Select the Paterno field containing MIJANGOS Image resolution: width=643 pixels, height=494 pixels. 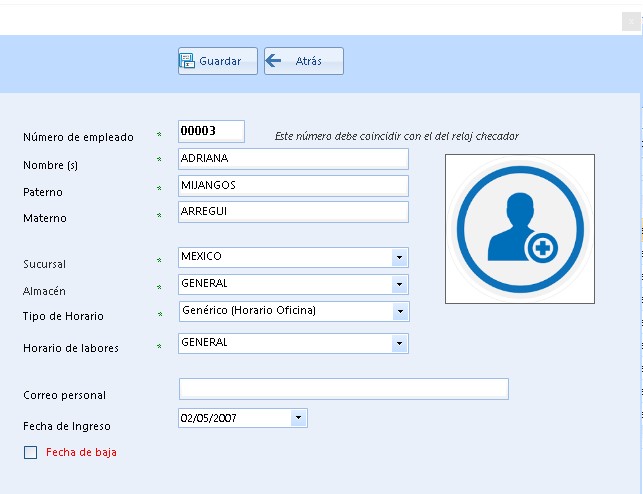293,185
